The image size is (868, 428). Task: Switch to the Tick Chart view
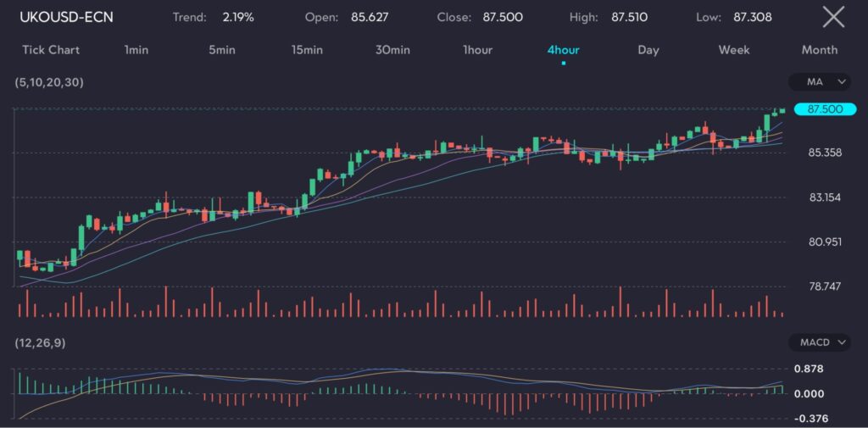coord(51,50)
